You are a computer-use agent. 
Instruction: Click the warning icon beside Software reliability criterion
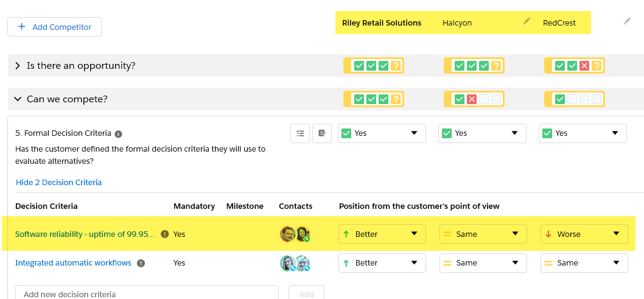point(165,234)
